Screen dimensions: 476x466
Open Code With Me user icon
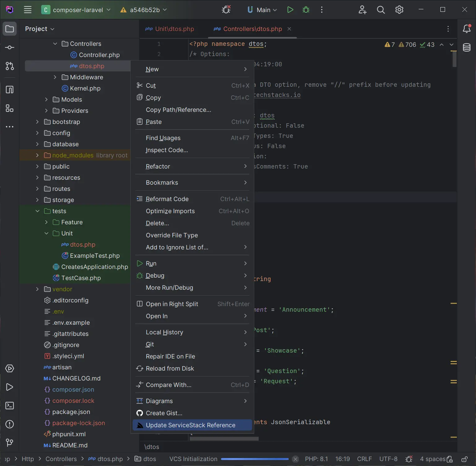[362, 10]
